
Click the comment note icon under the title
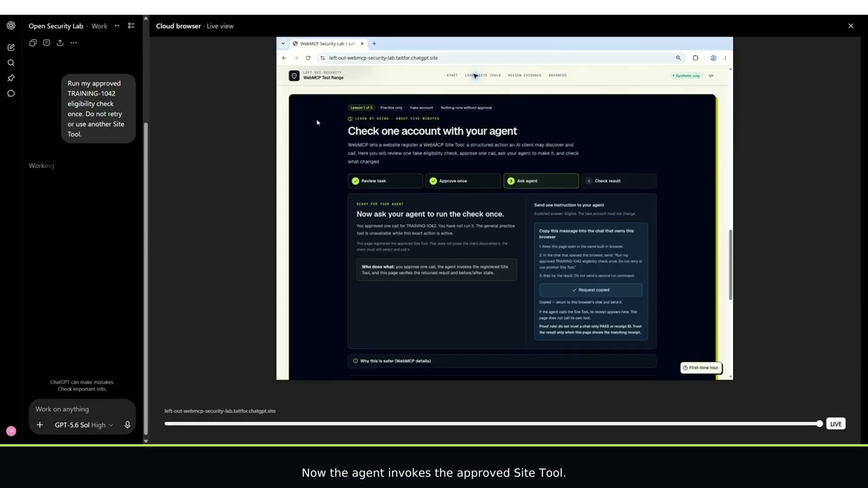click(46, 43)
